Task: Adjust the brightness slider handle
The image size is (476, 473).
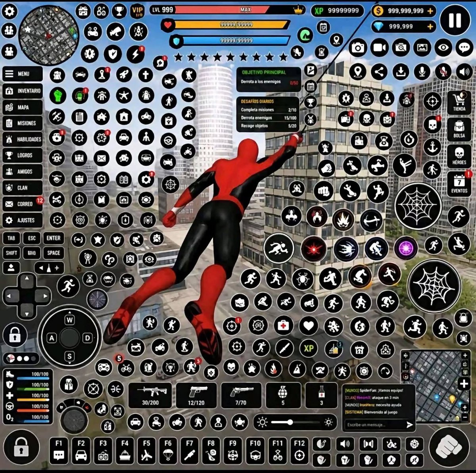Action: click(290, 422)
